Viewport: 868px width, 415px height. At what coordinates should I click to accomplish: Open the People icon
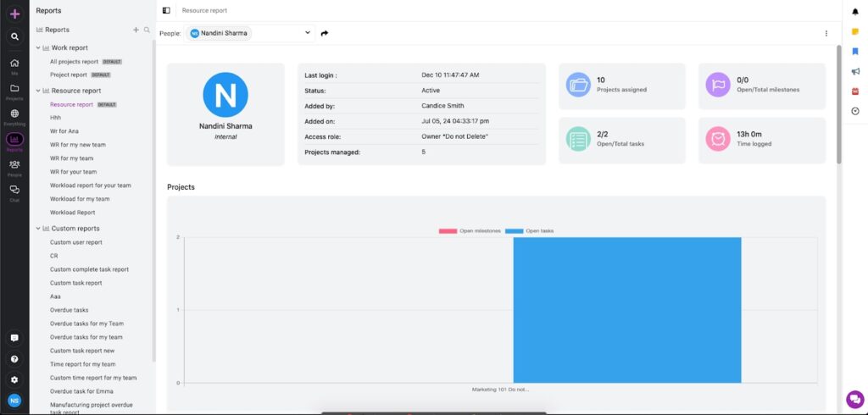(x=14, y=164)
